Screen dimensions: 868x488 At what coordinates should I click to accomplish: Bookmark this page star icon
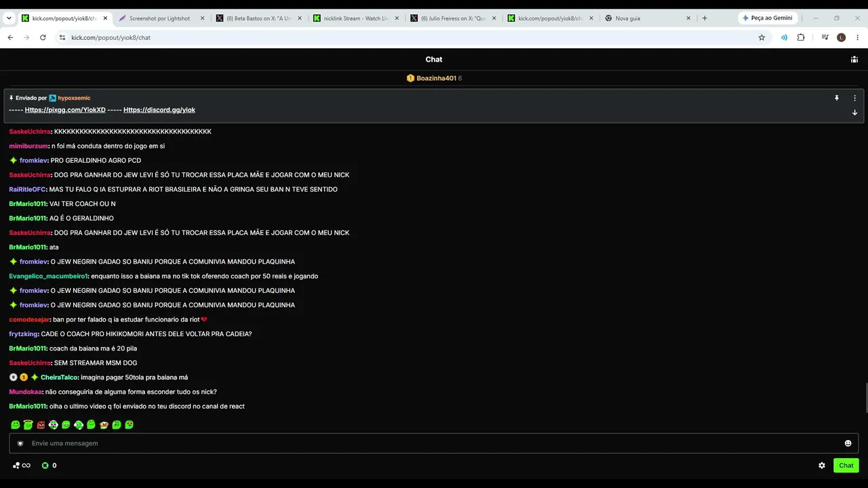762,37
